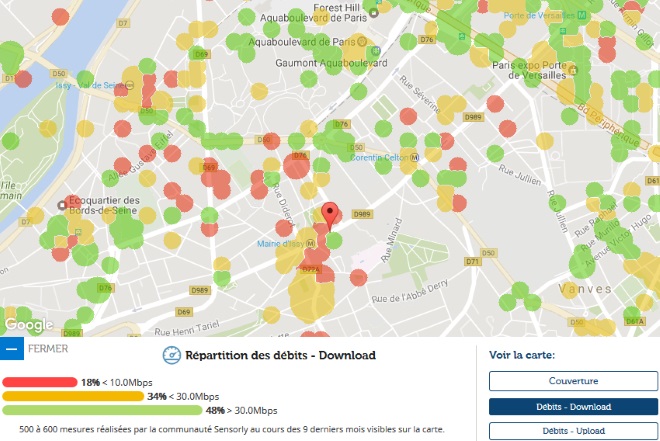Click the speedometer icon beside Répartition title
Image resolution: width=660 pixels, height=441 pixels.
coord(171,355)
